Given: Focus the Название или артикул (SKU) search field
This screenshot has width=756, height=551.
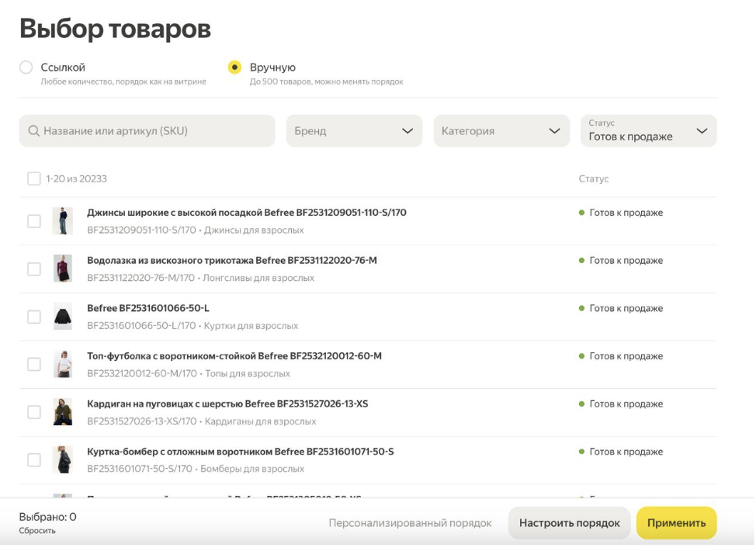Looking at the screenshot, I should [147, 130].
